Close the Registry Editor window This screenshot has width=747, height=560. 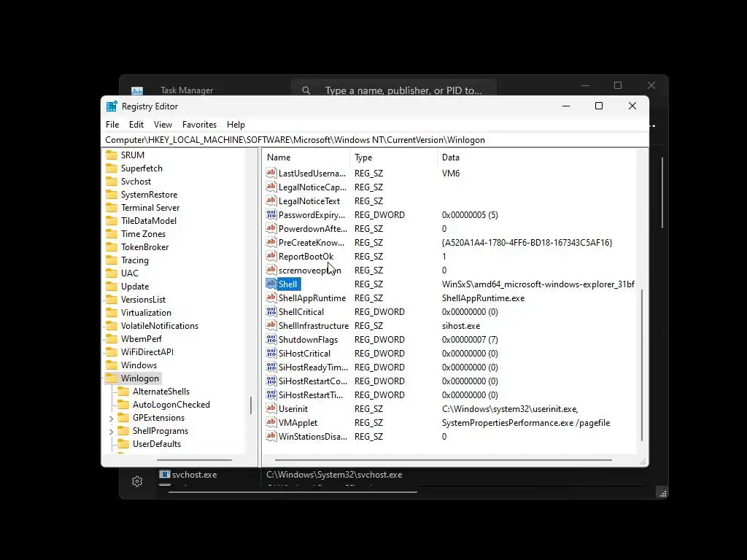[632, 106]
